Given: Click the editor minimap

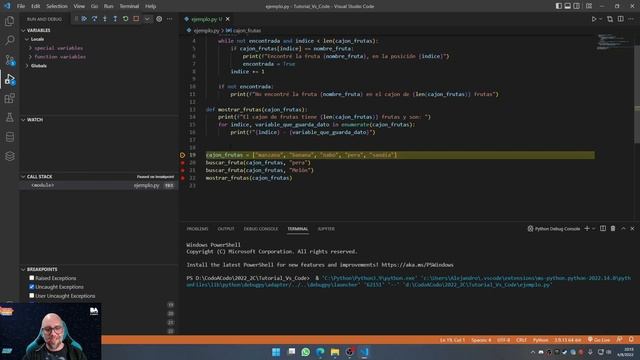Looking at the screenshot, I should point(614,42).
